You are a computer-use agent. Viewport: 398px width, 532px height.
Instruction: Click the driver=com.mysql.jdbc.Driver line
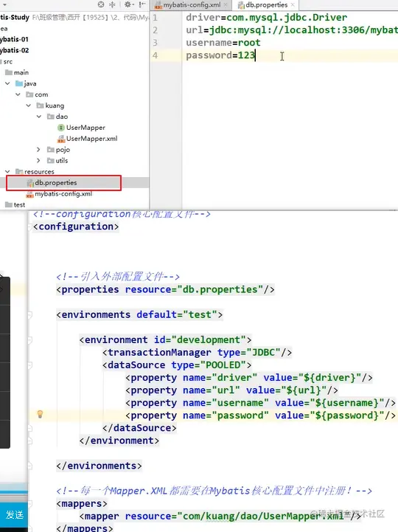(x=267, y=17)
